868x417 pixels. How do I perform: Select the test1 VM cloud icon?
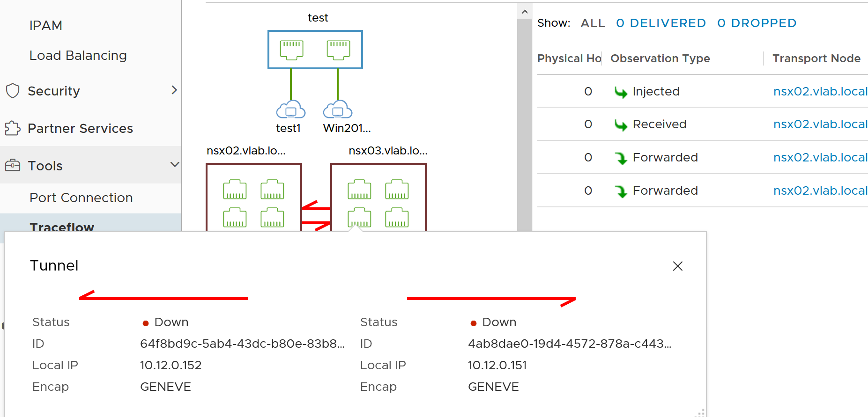pos(291,109)
